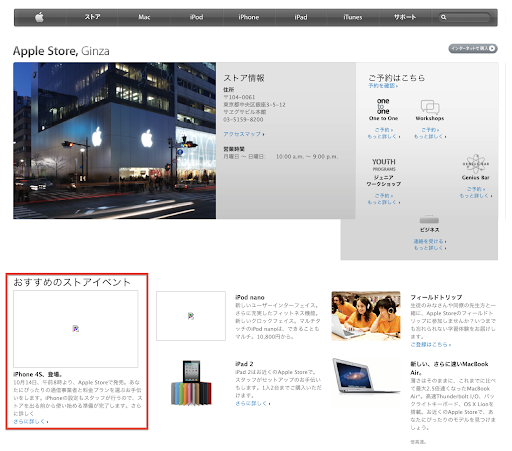The image size is (512, 451).
Task: Click the contact request link under ビジネス
Action: point(430,241)
